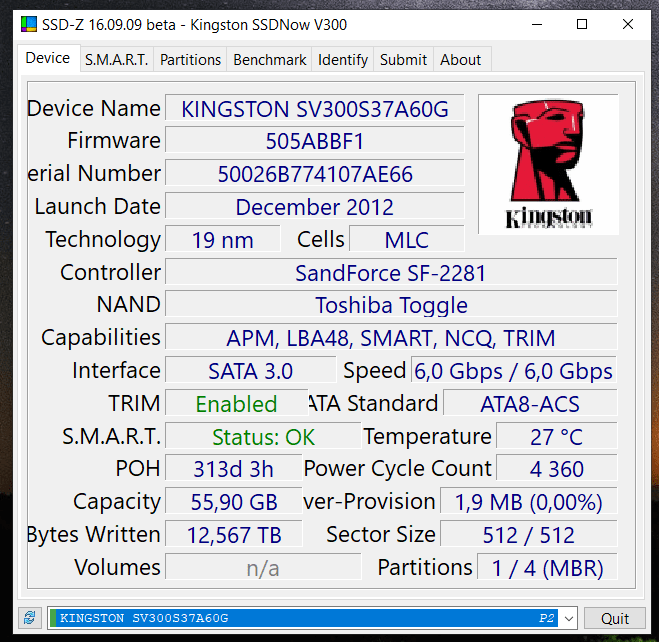This screenshot has height=642, width=659.
Task: Click the POH value 313d 3h
Action: point(234,469)
